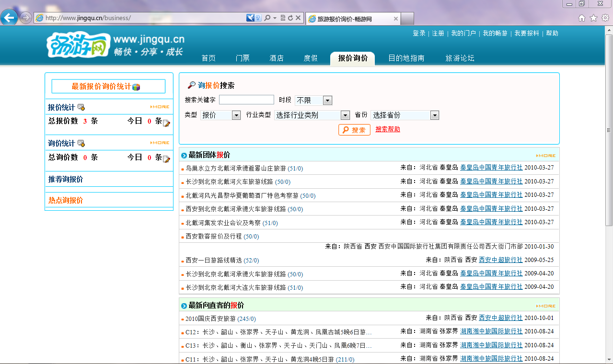Open 长沙到北京北戴河大连火车旅游线路 listing
The height and width of the screenshot is (364, 613).
pyautogui.click(x=236, y=287)
